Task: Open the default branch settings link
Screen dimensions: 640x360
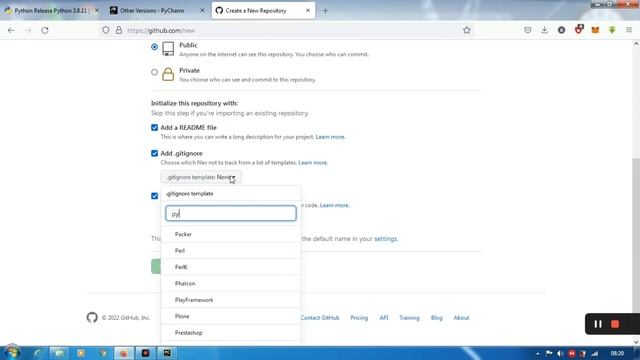Action: pyautogui.click(x=385, y=238)
